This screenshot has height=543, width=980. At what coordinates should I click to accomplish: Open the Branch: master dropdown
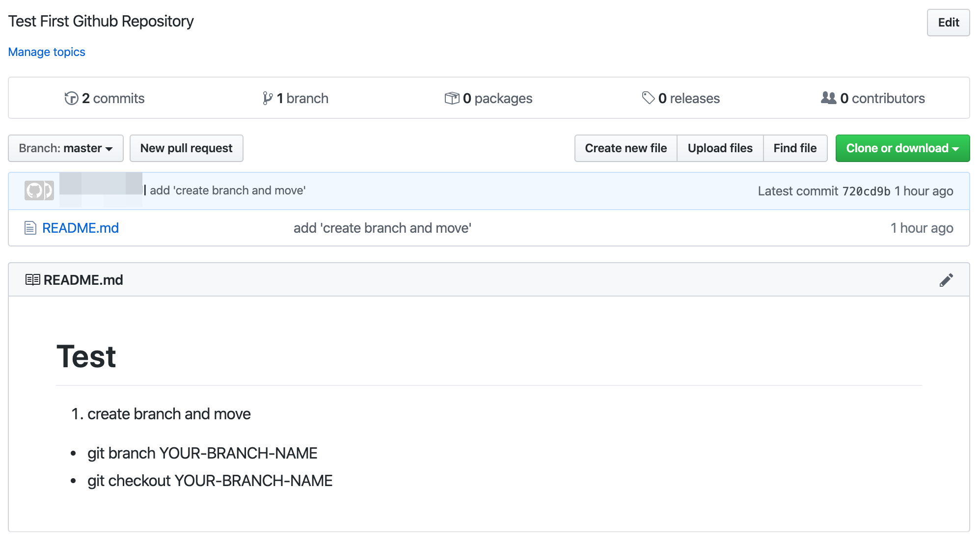[x=66, y=148]
